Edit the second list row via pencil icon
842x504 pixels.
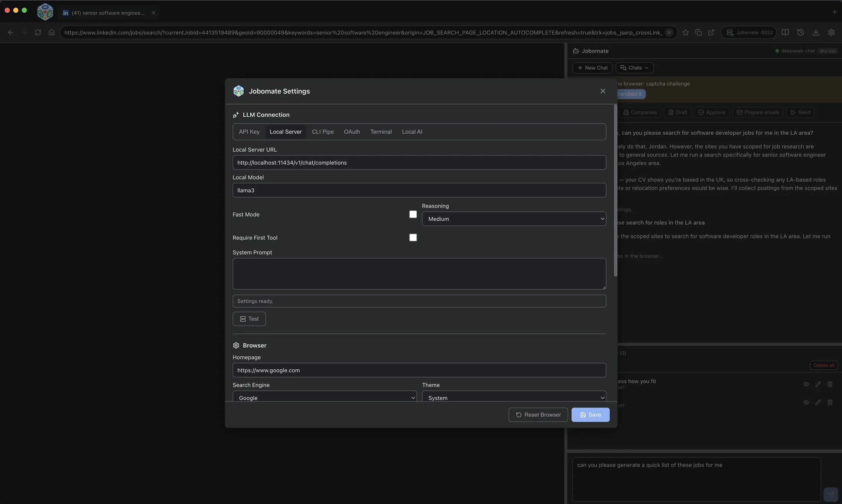pyautogui.click(x=818, y=402)
